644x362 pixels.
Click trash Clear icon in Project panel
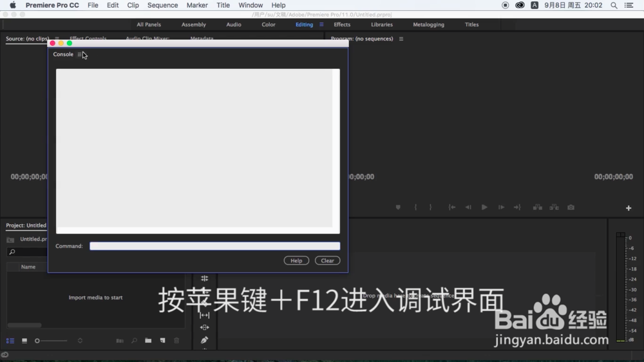click(176, 341)
